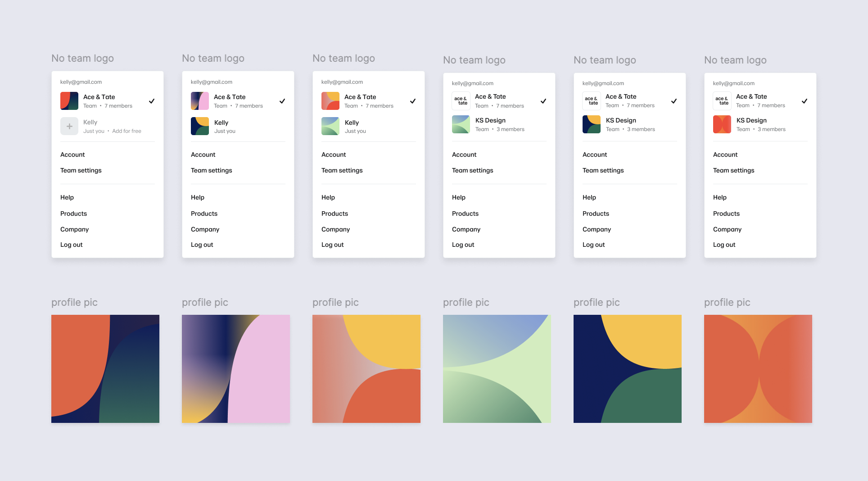The height and width of the screenshot is (481, 868).
Task: Choose Company in the fifth card menu
Action: click(x=597, y=229)
